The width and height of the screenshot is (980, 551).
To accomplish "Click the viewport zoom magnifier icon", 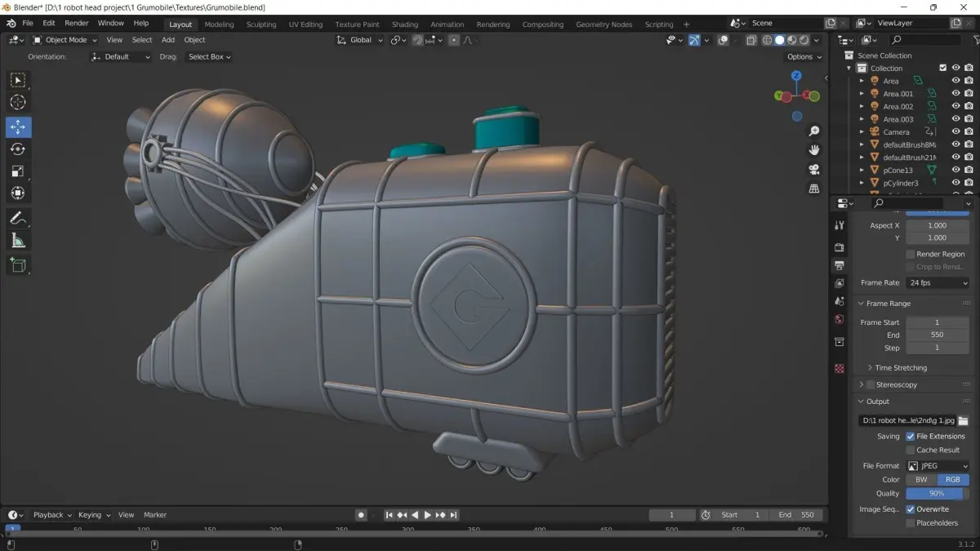I will click(813, 131).
